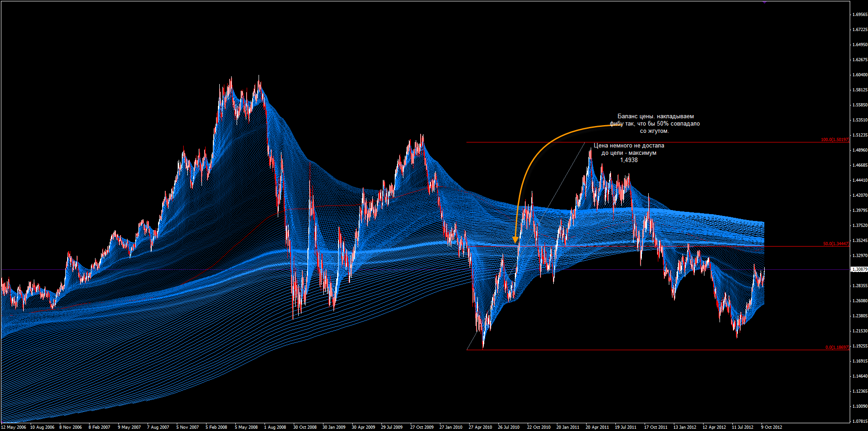Click the 1.48960 price scale value
The height and width of the screenshot is (431, 868).
pos(860,150)
